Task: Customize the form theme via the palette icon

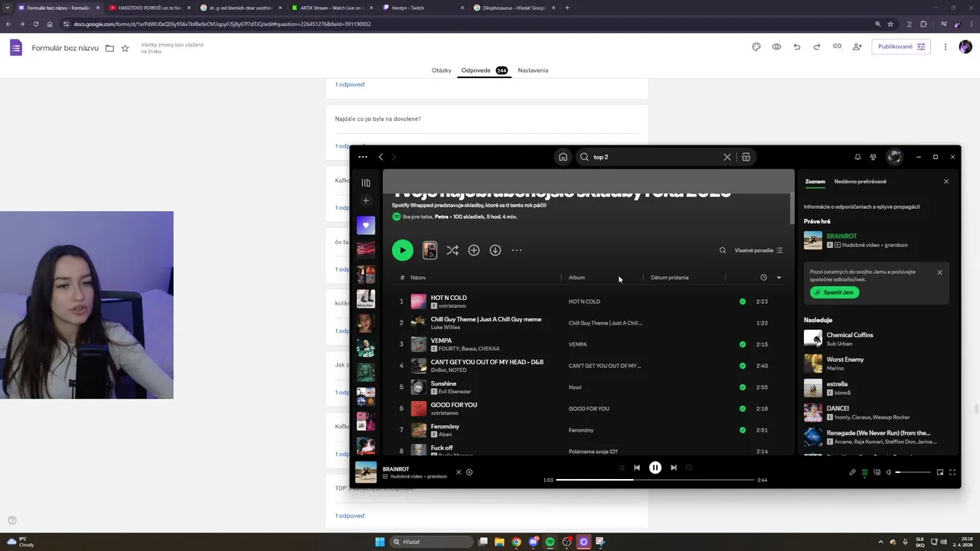Action: pos(756,47)
